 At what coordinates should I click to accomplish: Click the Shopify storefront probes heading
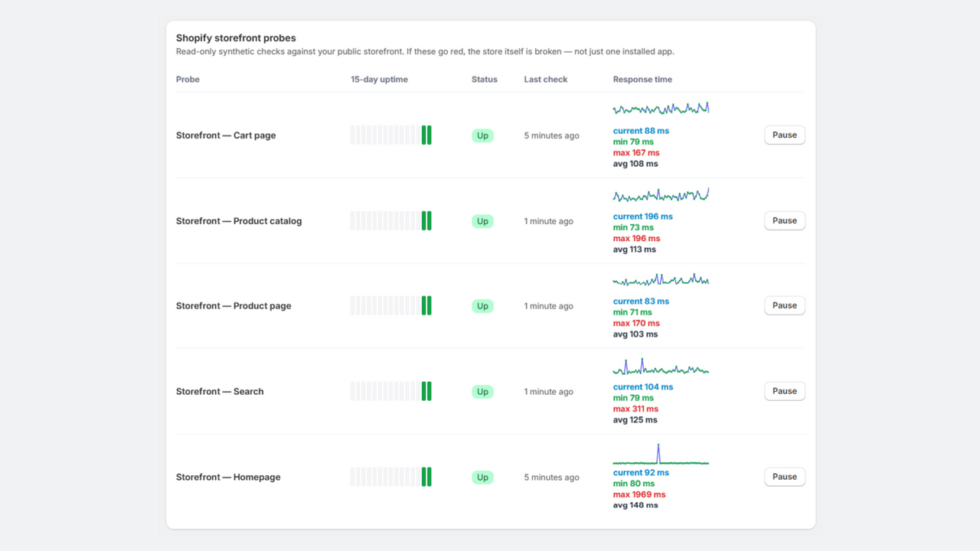(236, 38)
